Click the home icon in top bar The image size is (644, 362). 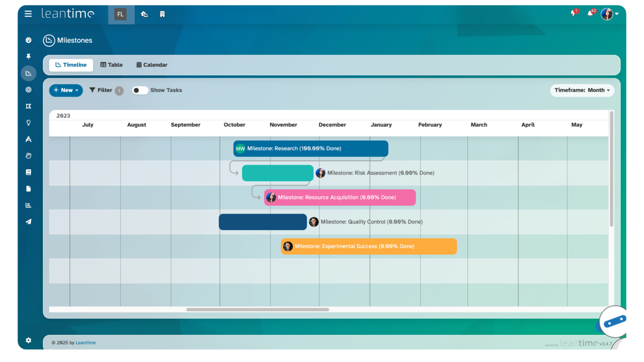pyautogui.click(x=144, y=14)
